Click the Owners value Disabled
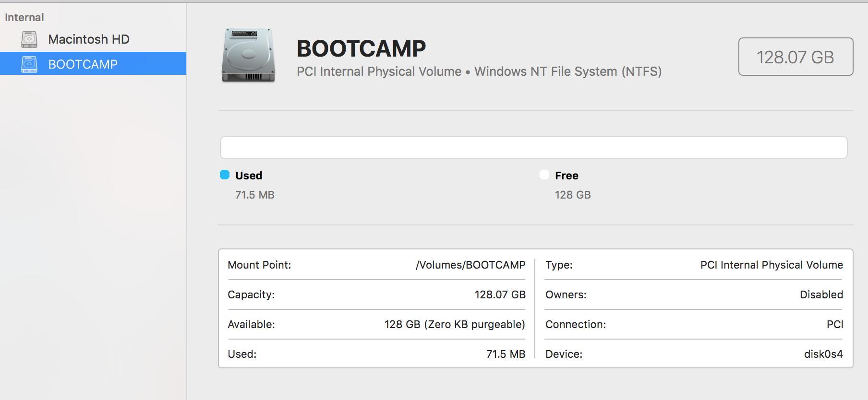Screen dimensions: 868x400 (821, 294)
